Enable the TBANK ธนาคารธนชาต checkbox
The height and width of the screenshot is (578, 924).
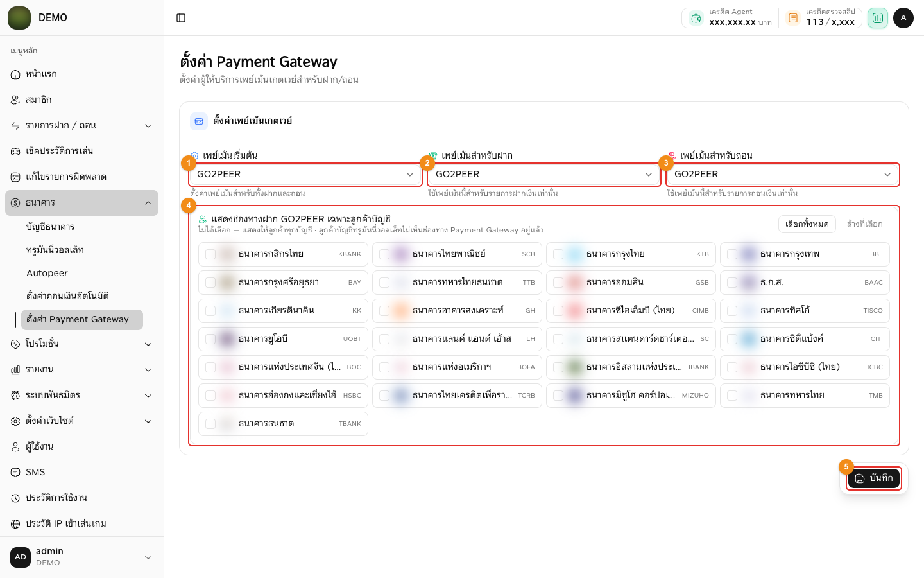210,424
